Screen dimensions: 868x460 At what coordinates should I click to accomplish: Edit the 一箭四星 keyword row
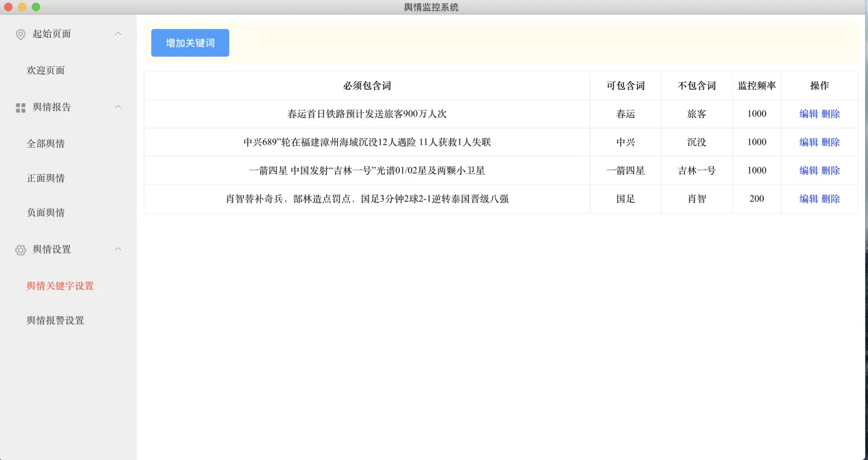pos(808,171)
